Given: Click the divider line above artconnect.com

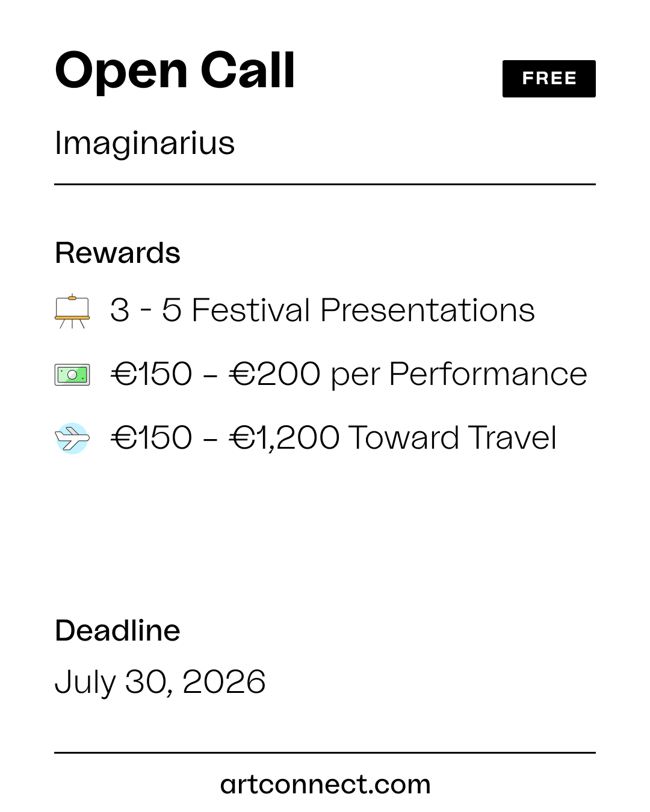Looking at the screenshot, I should pyautogui.click(x=325, y=752).
